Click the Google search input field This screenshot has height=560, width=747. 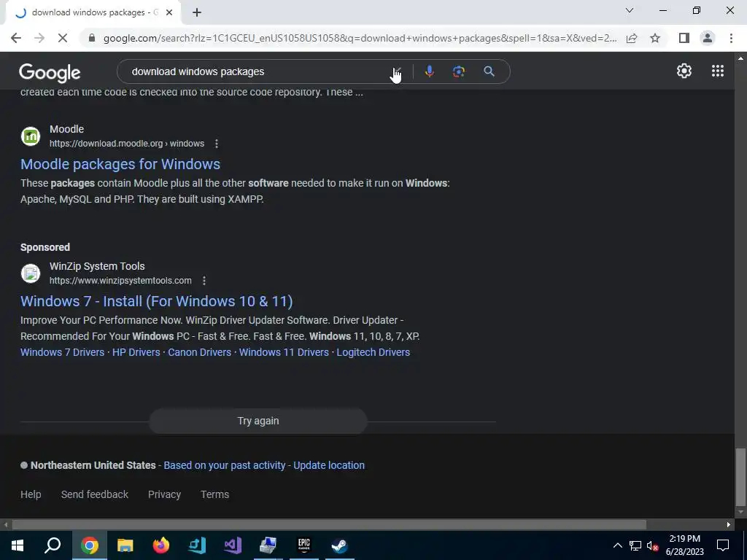pos(258,71)
